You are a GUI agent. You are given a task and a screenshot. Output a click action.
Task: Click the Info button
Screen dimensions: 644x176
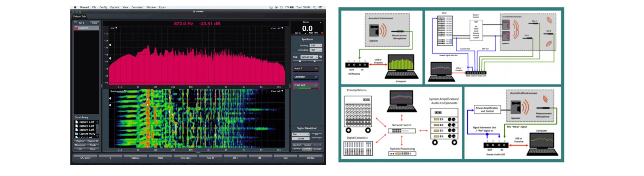[80, 149]
